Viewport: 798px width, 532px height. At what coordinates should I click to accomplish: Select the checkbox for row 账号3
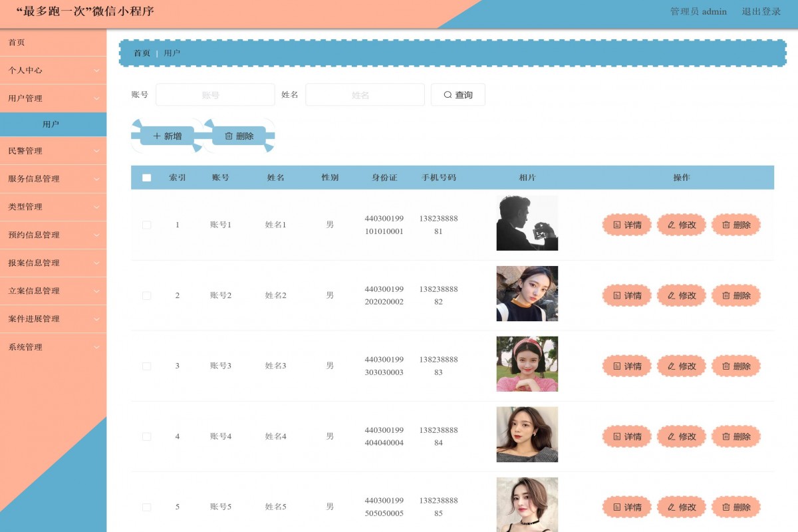(147, 366)
